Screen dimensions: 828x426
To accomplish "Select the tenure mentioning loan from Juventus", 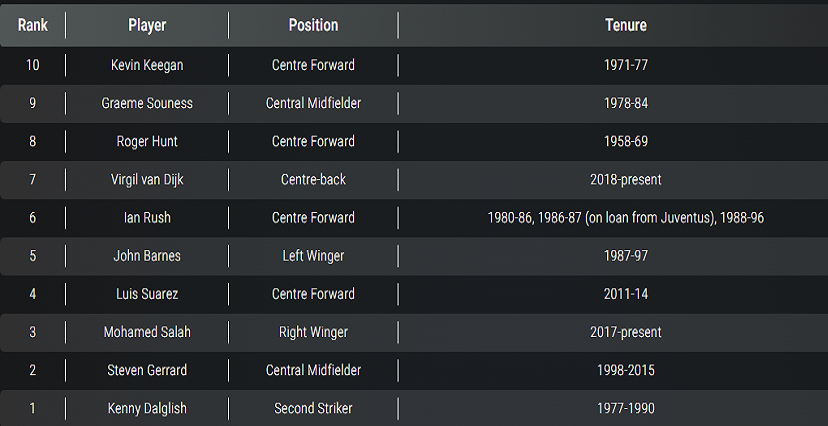I will click(x=626, y=217).
